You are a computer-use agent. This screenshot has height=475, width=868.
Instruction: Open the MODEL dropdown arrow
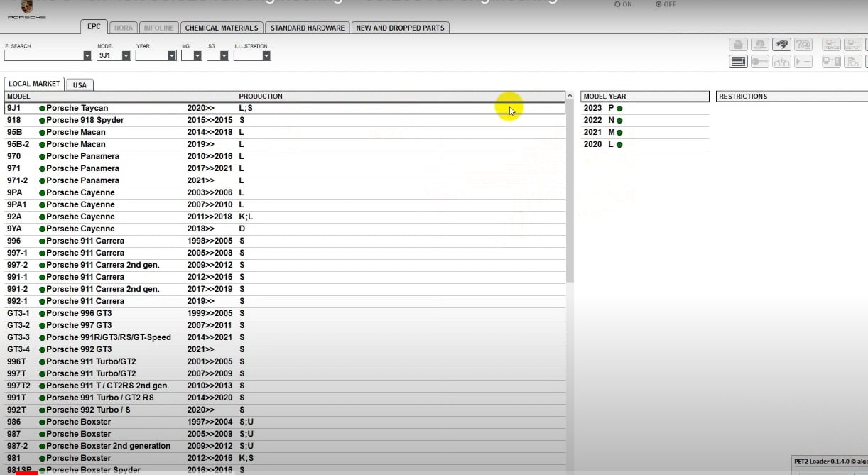click(x=126, y=55)
